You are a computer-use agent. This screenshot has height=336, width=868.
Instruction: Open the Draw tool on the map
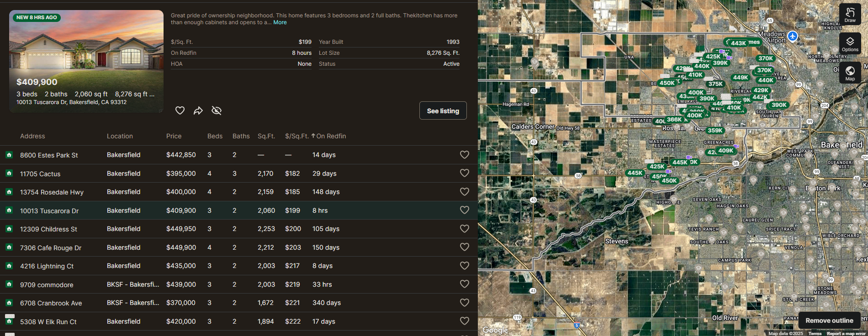click(x=850, y=14)
